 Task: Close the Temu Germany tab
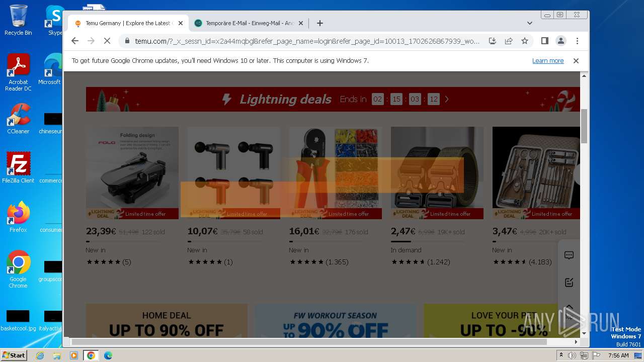(181, 23)
